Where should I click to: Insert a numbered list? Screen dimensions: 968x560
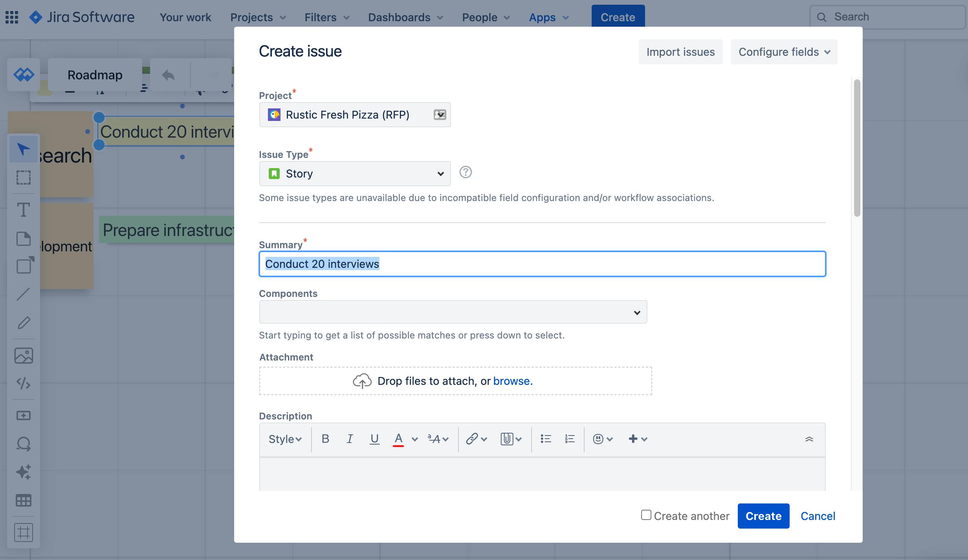570,439
